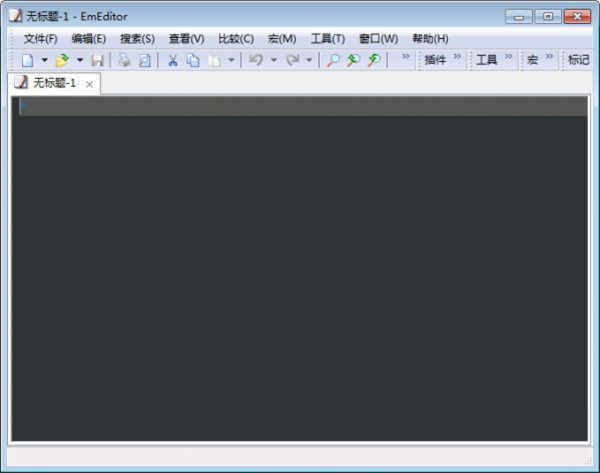This screenshot has width=600, height=473.
Task: Close the 无标题-1 tab with its X
Action: [x=89, y=85]
